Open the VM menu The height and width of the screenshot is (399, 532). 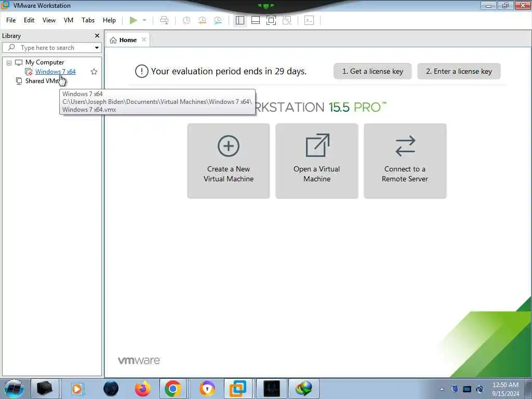click(69, 20)
